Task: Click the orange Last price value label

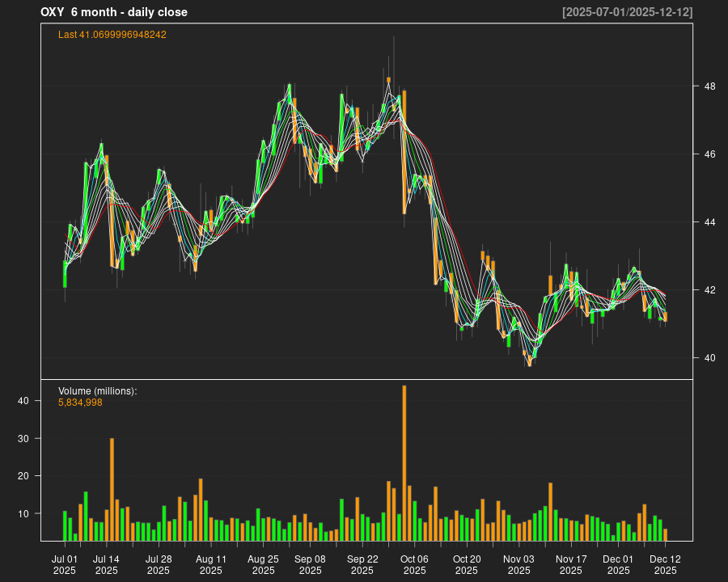Action: click(x=112, y=35)
